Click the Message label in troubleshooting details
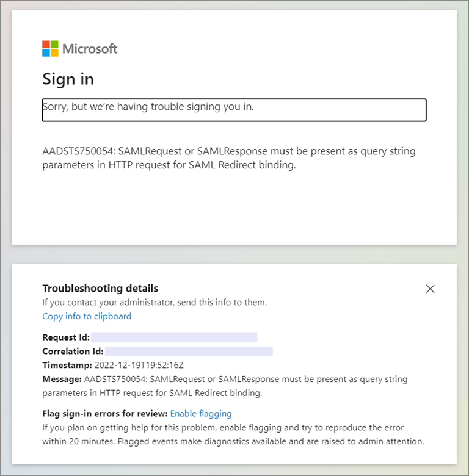The width and height of the screenshot is (469, 476). tap(62, 379)
